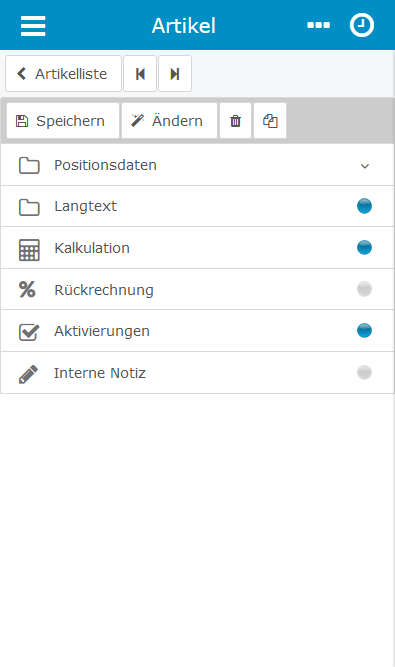Toggle the Aktivierungen blue status dot

coord(364,331)
